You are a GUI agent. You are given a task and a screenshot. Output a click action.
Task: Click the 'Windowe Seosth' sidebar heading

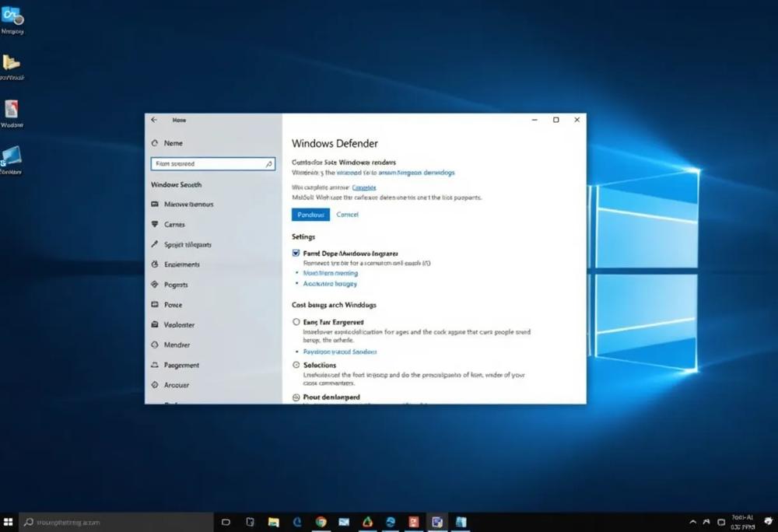(176, 184)
